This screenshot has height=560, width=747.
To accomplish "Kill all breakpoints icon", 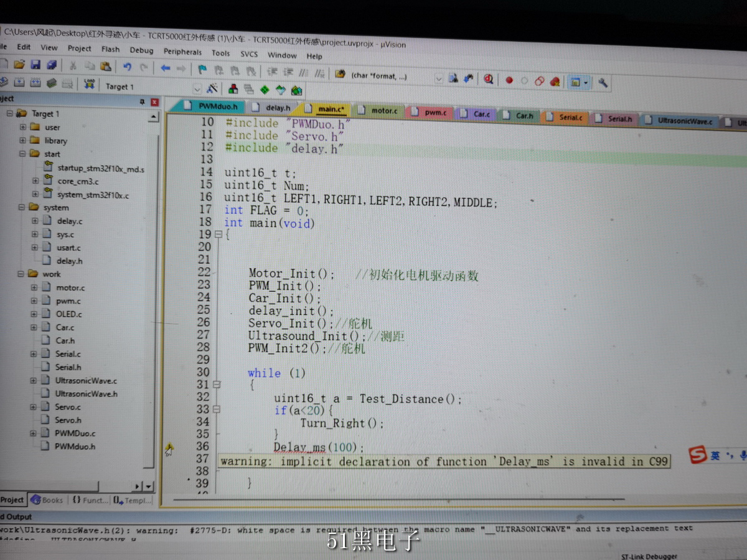I will pyautogui.click(x=555, y=82).
